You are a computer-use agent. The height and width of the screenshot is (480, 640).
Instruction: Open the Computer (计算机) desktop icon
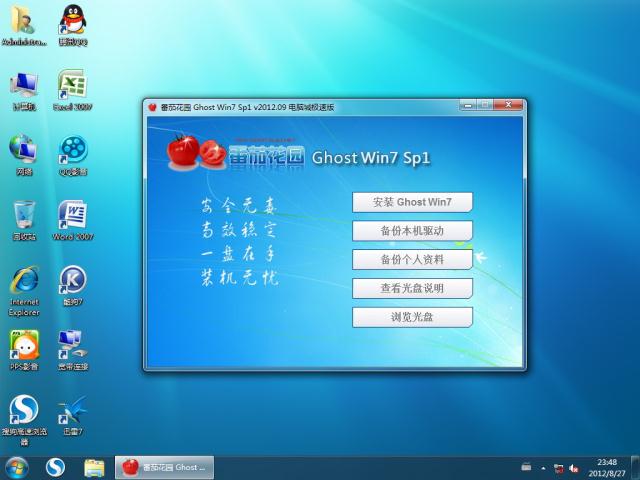[x=24, y=91]
